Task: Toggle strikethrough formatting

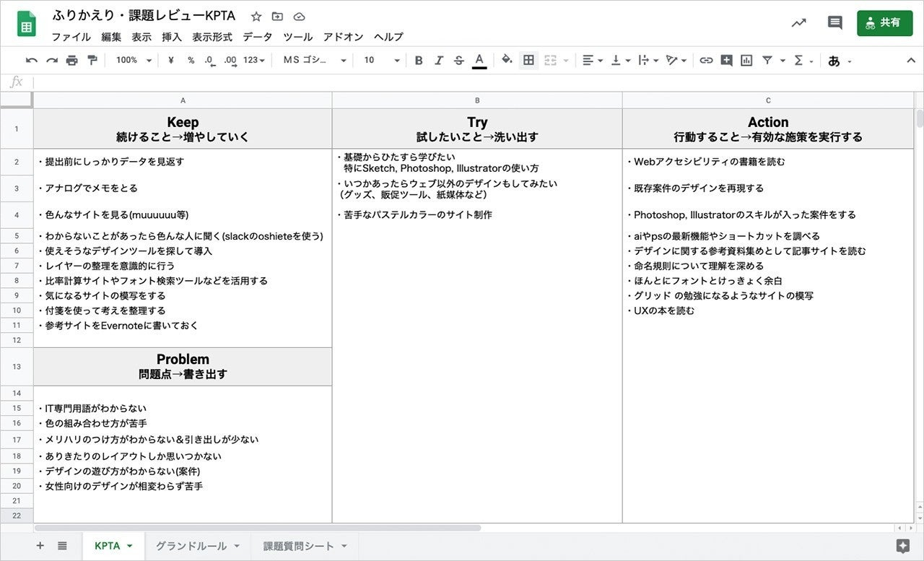Action: tap(458, 61)
